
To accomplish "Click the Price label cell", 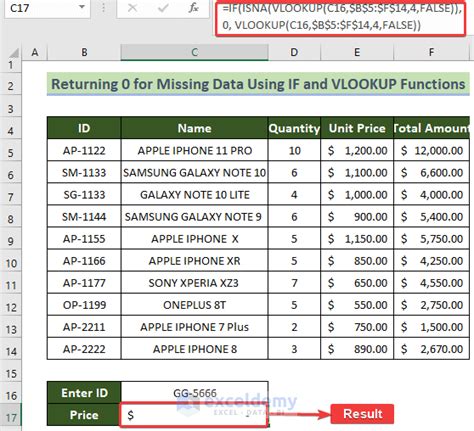I will tap(84, 415).
